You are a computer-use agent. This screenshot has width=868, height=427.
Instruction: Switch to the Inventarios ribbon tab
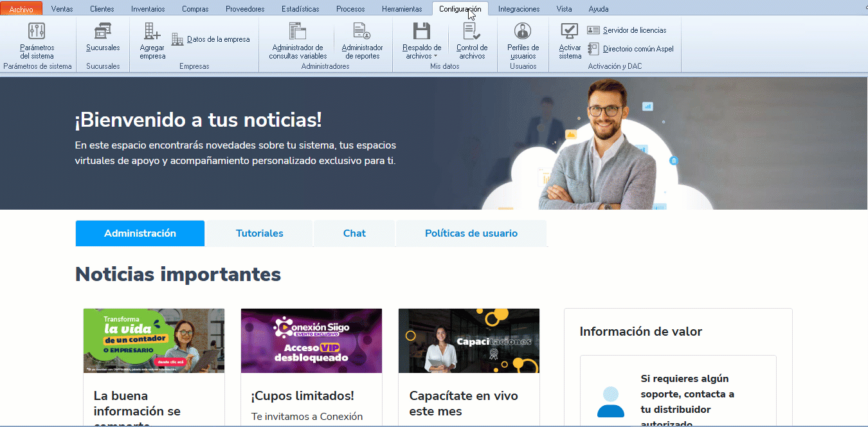pyautogui.click(x=148, y=9)
